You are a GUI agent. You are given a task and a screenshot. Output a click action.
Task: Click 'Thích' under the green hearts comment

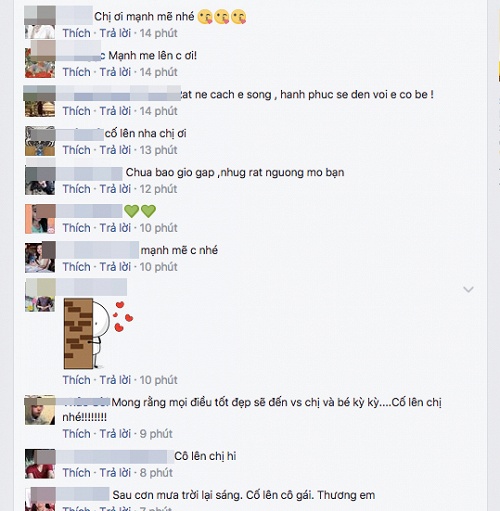(77, 228)
